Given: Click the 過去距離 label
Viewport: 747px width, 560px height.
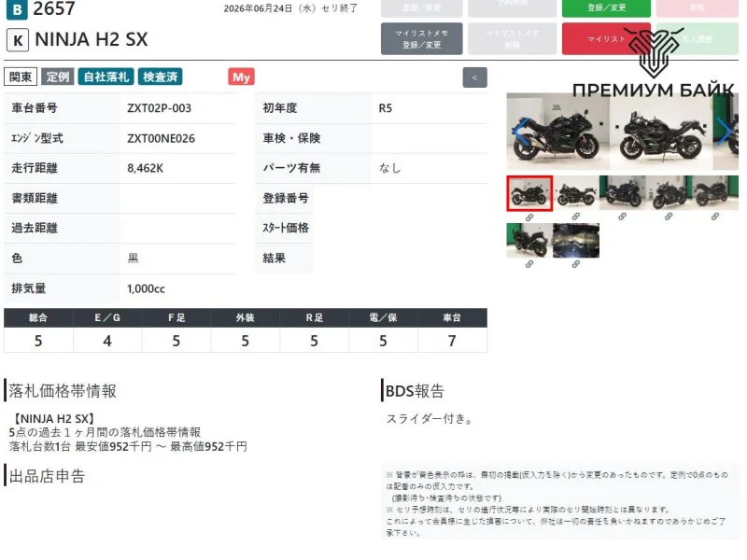Looking at the screenshot, I should pyautogui.click(x=35, y=228).
